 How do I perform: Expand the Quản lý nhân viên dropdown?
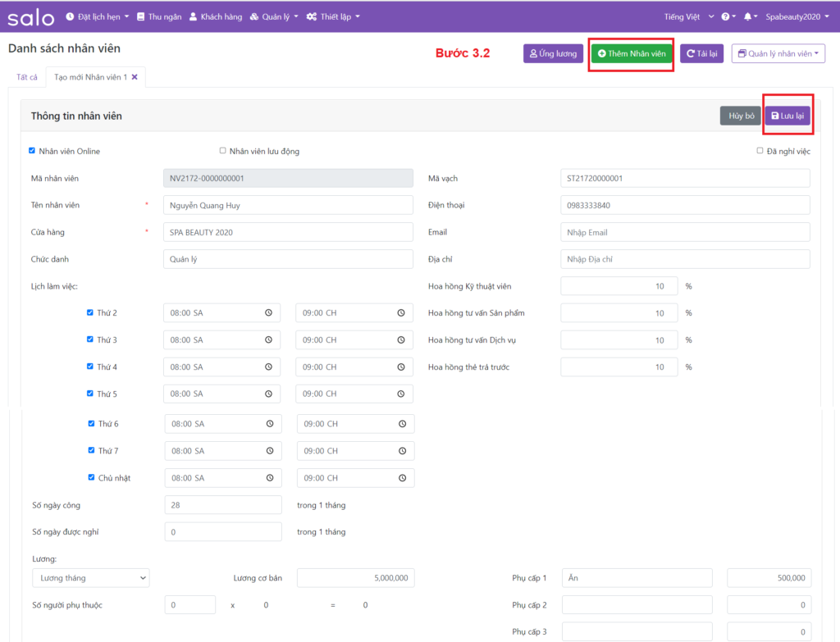(778, 54)
